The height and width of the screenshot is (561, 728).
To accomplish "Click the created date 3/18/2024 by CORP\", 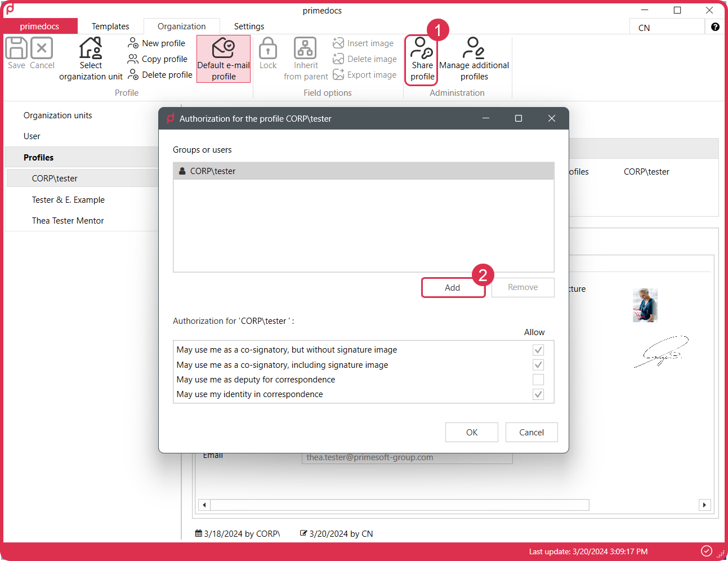I will pos(238,534).
